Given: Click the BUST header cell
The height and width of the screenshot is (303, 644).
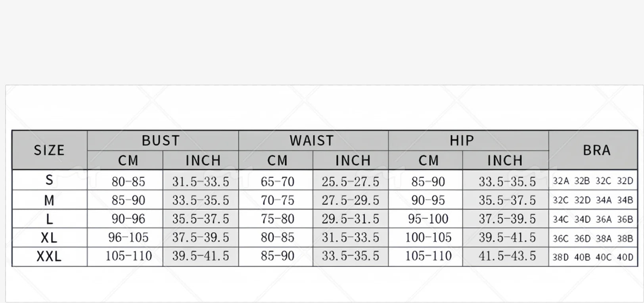Looking at the screenshot, I should 161,141.
